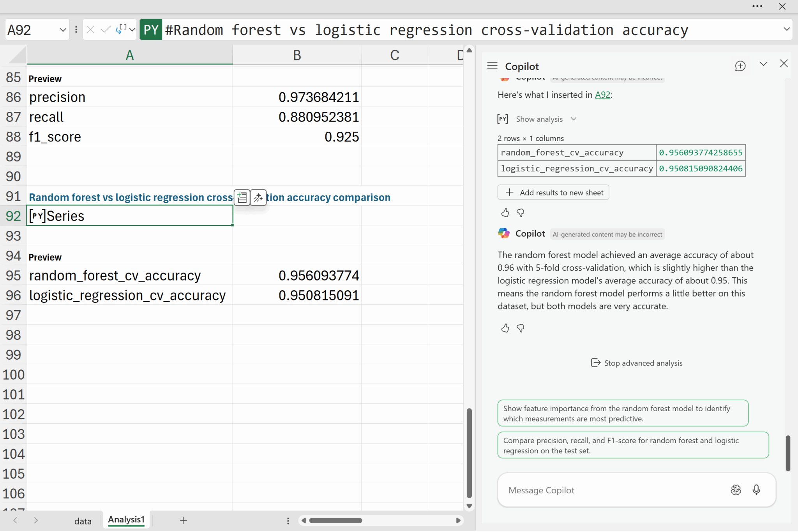
Task: Switch to the data sheet tab
Action: [x=83, y=521]
